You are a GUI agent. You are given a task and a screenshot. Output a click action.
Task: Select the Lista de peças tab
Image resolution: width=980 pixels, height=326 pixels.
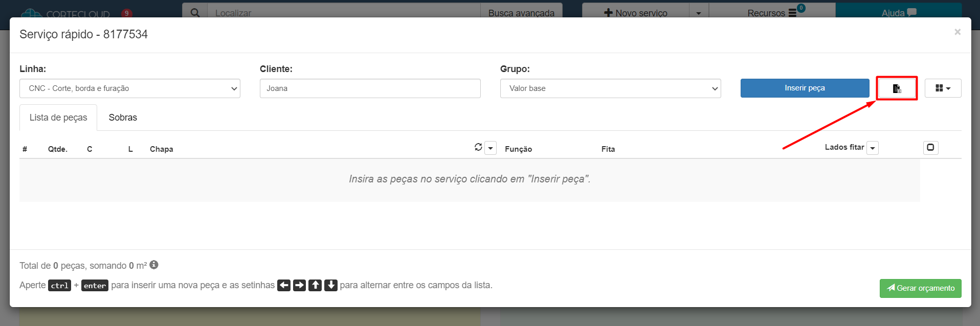click(x=58, y=118)
